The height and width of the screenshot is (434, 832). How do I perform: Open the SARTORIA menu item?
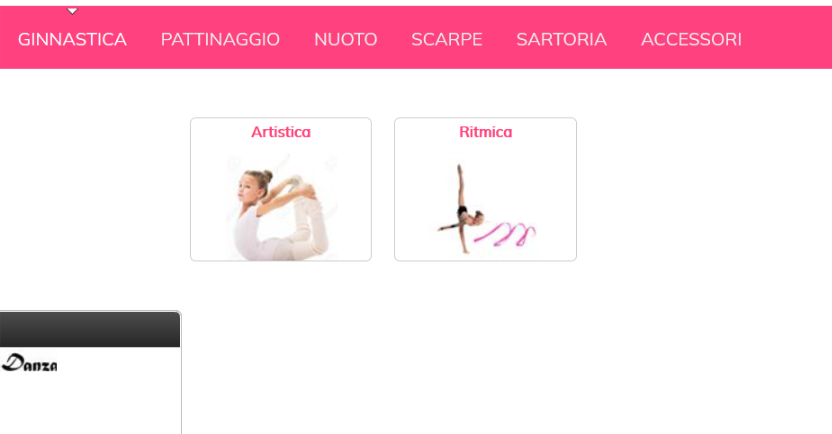tap(561, 39)
